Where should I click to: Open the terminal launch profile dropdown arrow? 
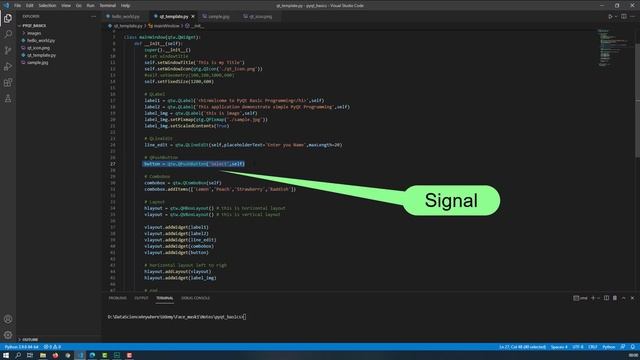coord(598,298)
